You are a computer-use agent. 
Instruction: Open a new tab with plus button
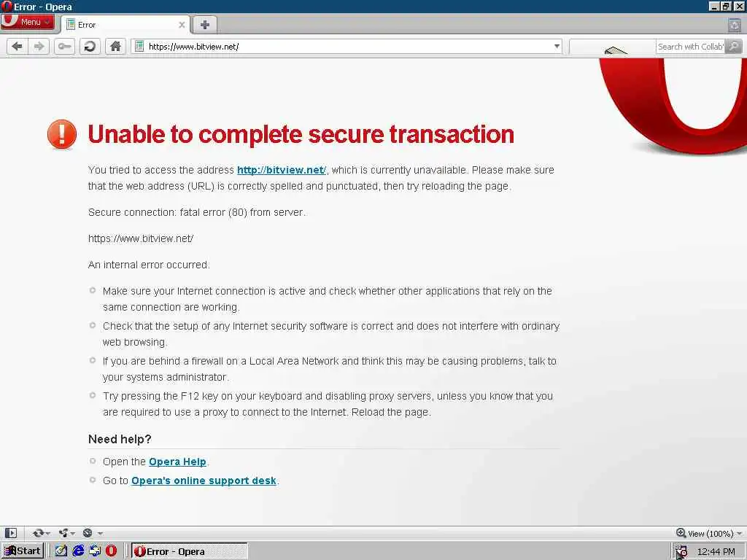pos(205,25)
